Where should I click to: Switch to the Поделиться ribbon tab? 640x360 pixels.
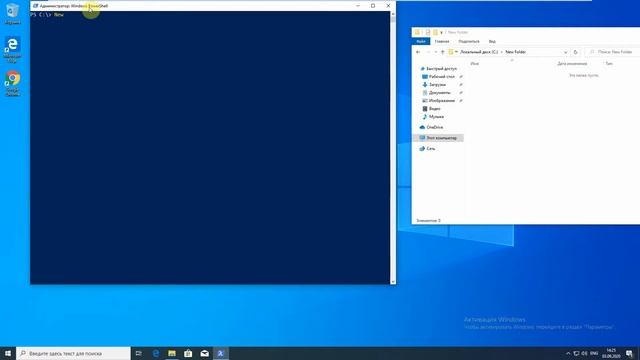click(x=469, y=42)
